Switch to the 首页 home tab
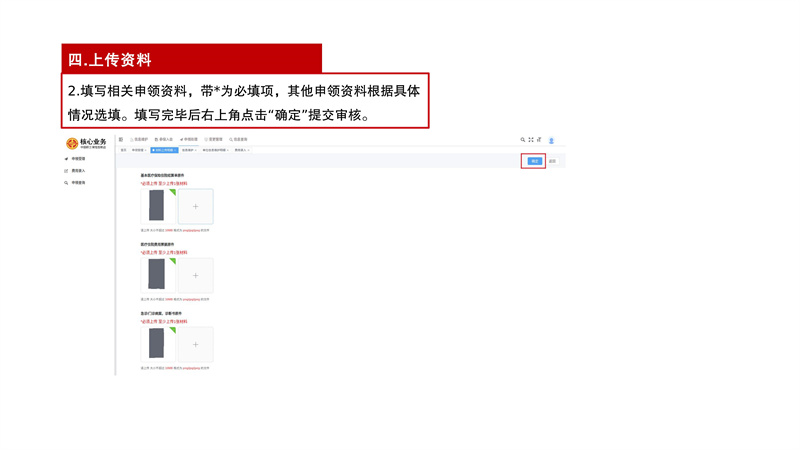The height and width of the screenshot is (450, 800). pos(123,150)
